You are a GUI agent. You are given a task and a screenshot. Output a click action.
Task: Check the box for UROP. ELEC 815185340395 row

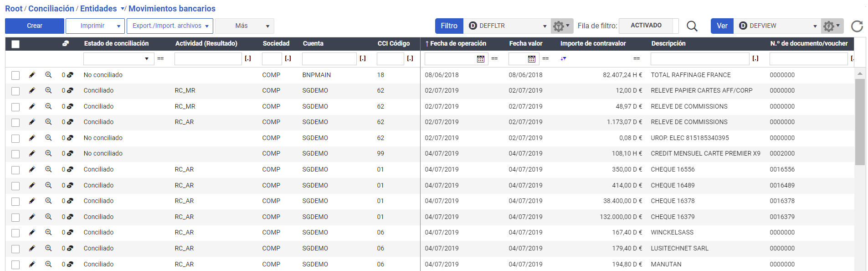click(15, 138)
